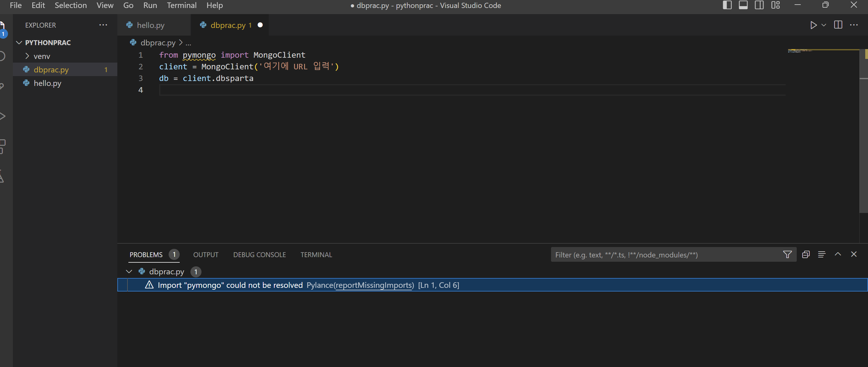Open editor More Actions ellipsis menu
The image size is (868, 367).
pyautogui.click(x=854, y=25)
